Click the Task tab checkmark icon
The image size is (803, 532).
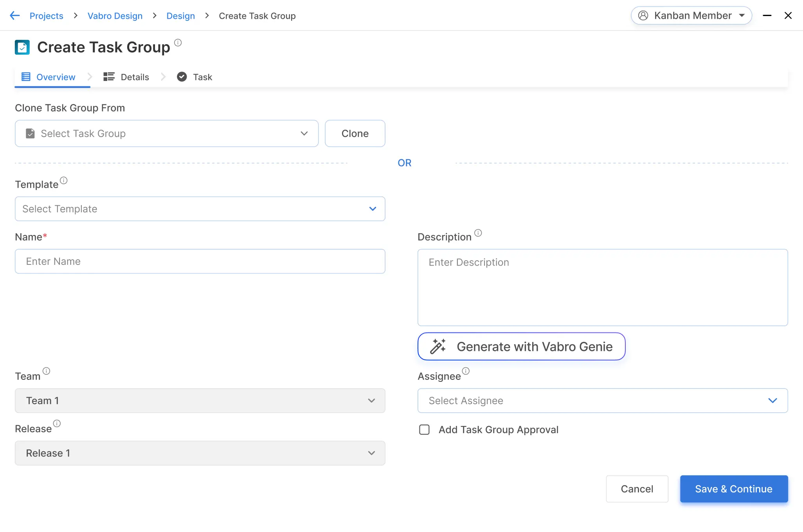182,76
